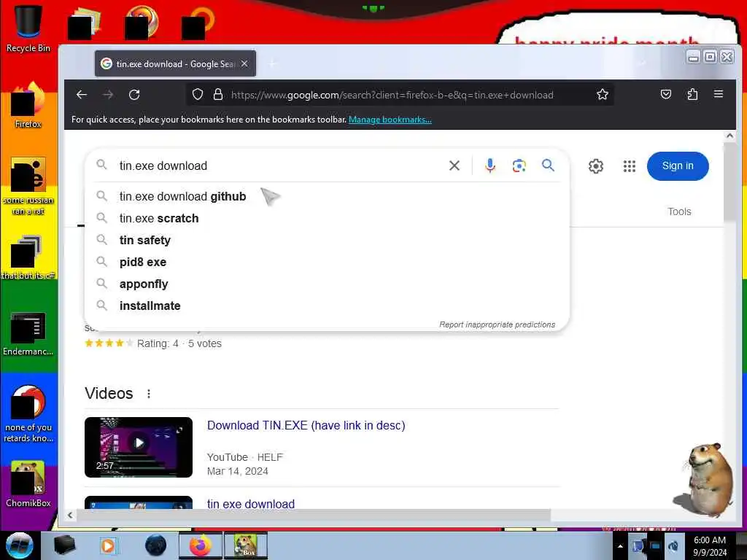Open the media player taskbar icon
Image resolution: width=747 pixels, height=560 pixels.
click(108, 545)
